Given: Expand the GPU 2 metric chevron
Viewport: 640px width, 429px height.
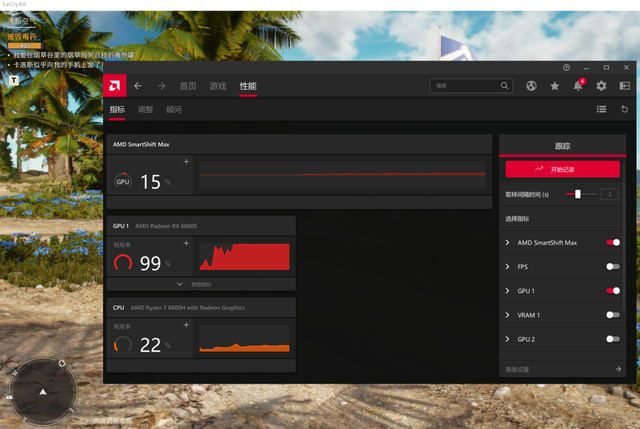Looking at the screenshot, I should [507, 339].
